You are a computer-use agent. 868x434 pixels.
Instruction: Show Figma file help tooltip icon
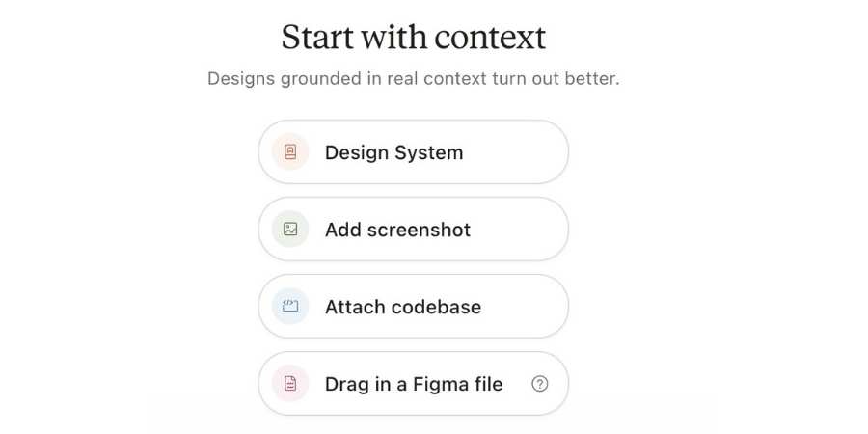[x=540, y=384]
